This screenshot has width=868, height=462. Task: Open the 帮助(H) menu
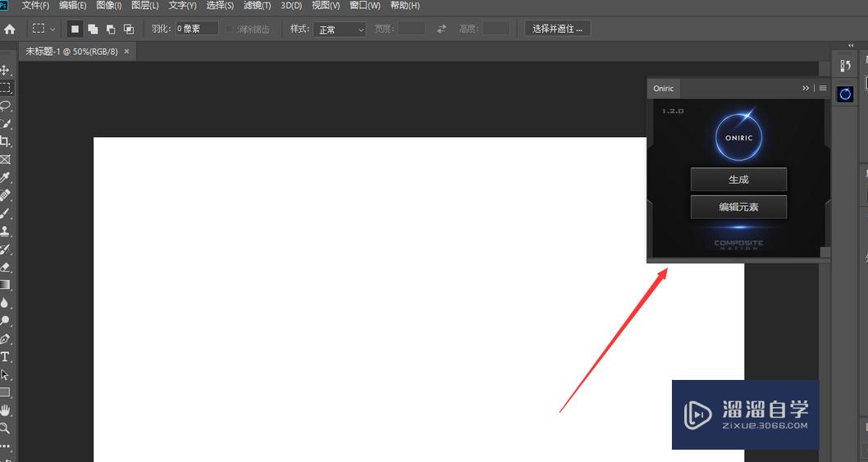pyautogui.click(x=404, y=6)
